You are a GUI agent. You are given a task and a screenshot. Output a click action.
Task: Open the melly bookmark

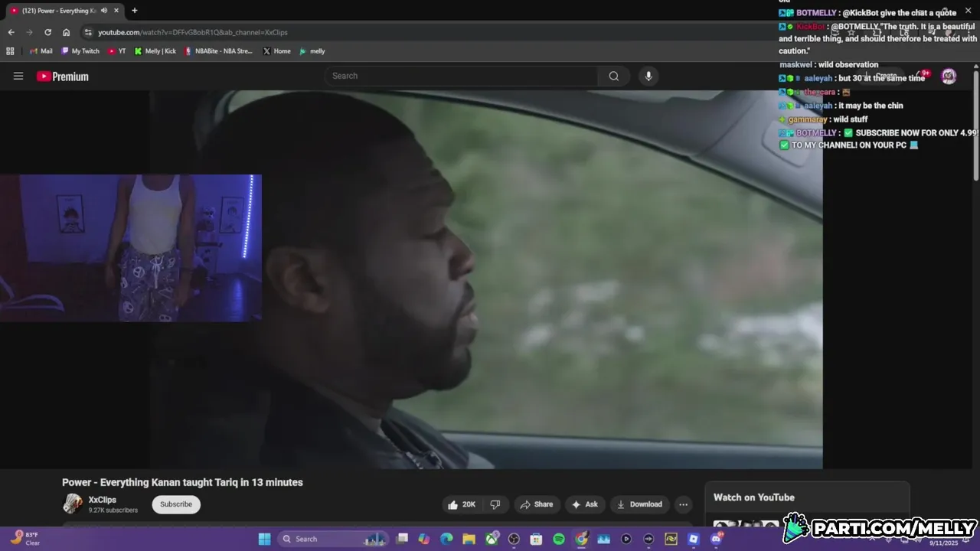(312, 51)
